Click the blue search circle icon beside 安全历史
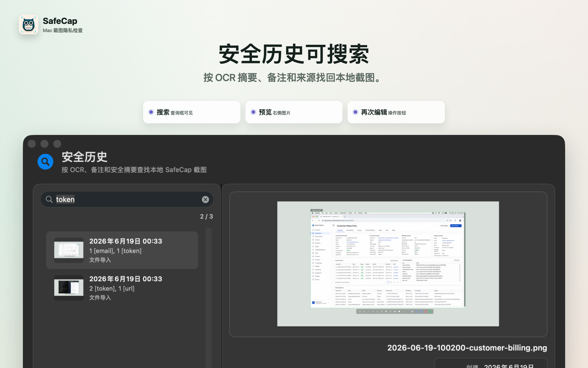 pos(46,162)
